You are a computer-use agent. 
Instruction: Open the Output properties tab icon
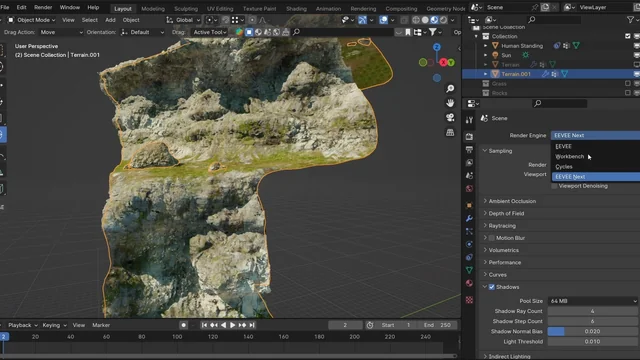click(x=469, y=149)
